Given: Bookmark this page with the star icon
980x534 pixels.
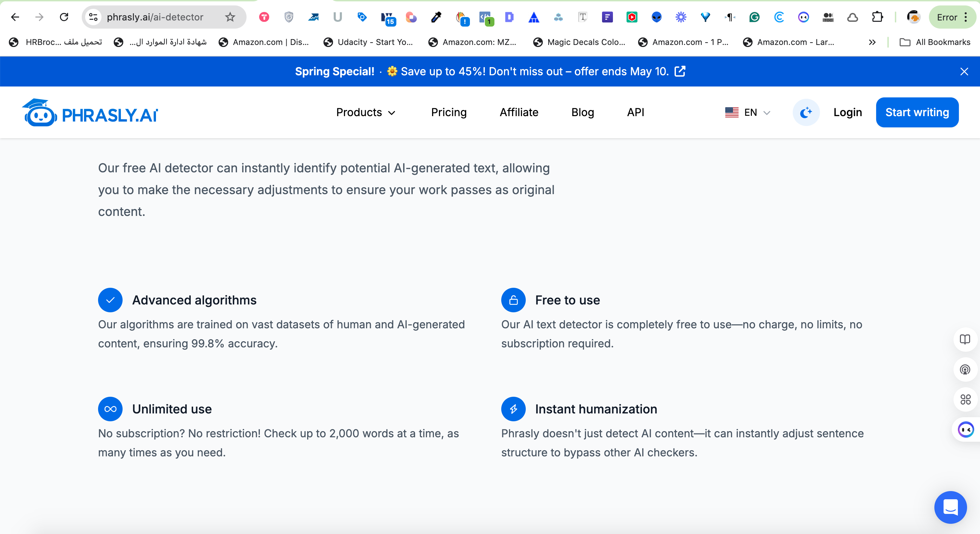Looking at the screenshot, I should click(x=230, y=17).
